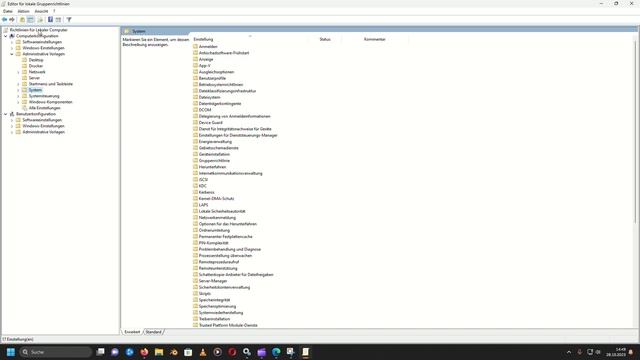Click the Forward arrow in the toolbar
This screenshot has height=360, width=640.
tap(12, 20)
